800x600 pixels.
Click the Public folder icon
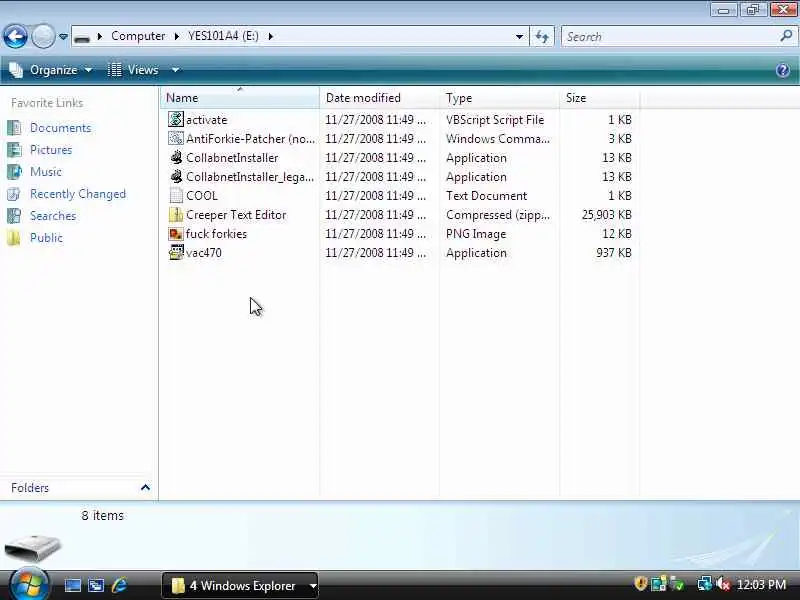[14, 238]
